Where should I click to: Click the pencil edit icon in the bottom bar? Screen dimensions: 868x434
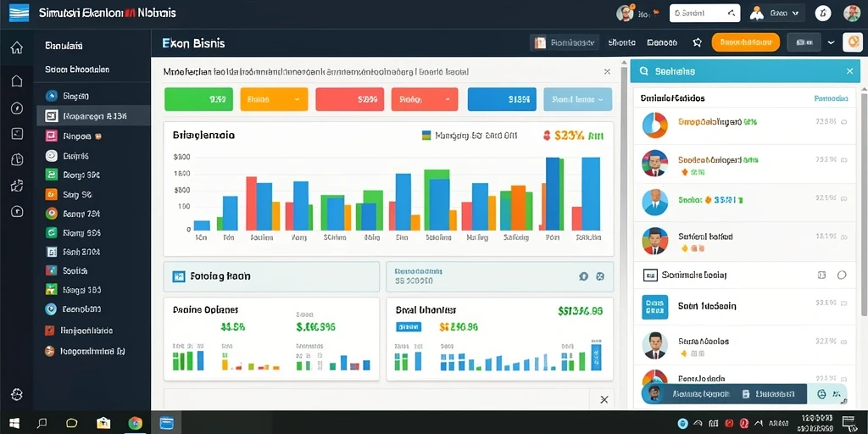point(837,394)
